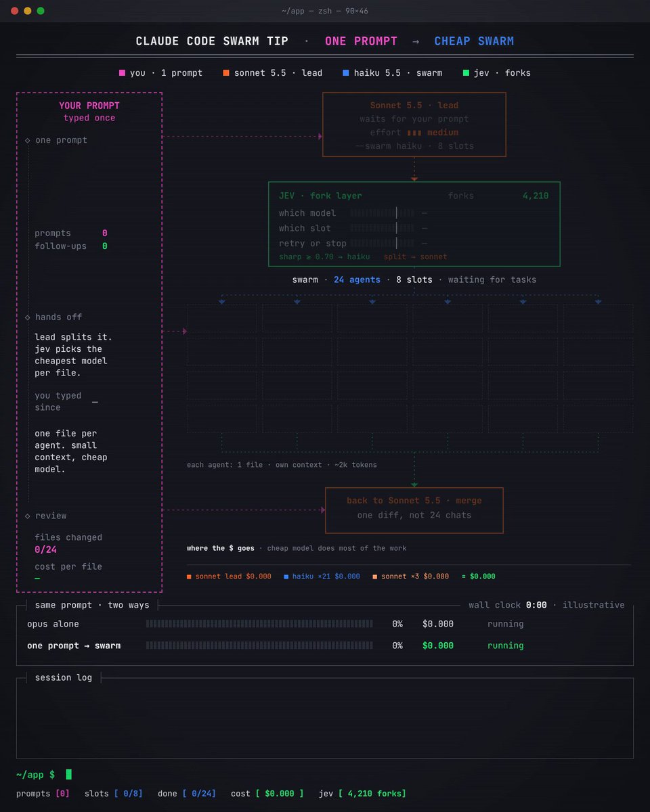This screenshot has height=812, width=650.
Task: Click the 'session log' panel title
Action: click(x=64, y=677)
